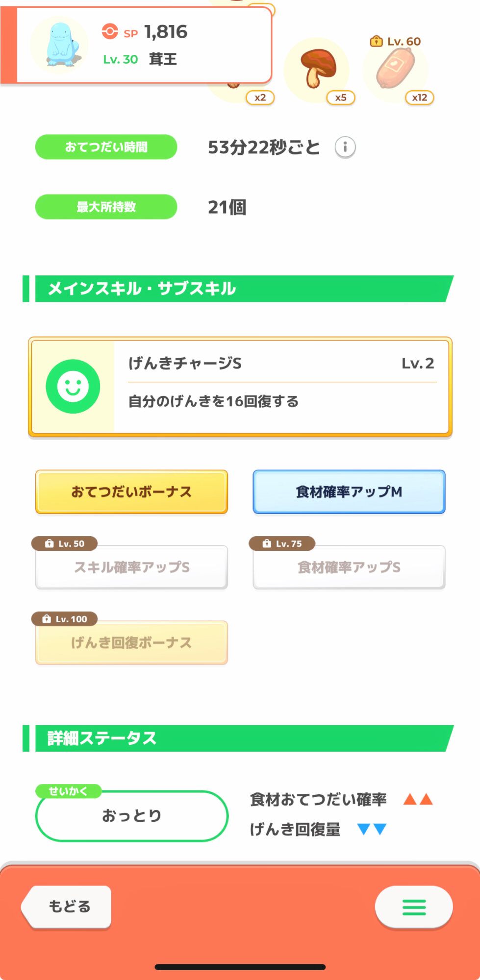Tap the orange up arrows for 食材おてつだい確率
Screen dimensions: 480x980
[x=418, y=800]
